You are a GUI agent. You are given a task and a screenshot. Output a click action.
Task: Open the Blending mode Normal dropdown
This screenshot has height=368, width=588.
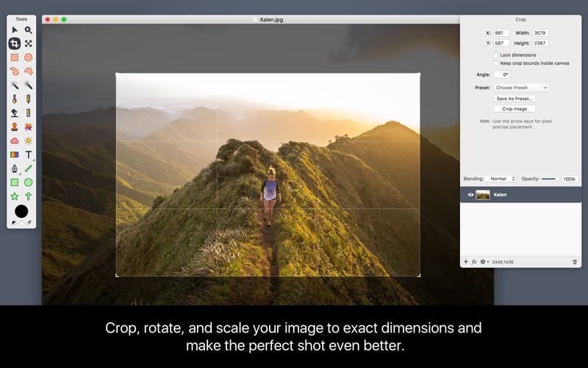(x=501, y=179)
